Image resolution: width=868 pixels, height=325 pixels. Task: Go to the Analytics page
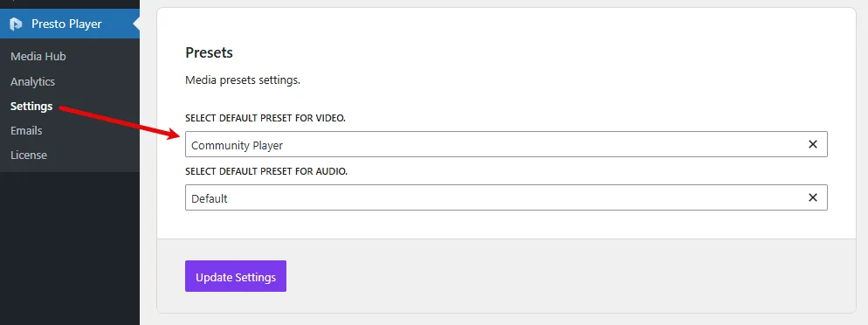click(32, 81)
